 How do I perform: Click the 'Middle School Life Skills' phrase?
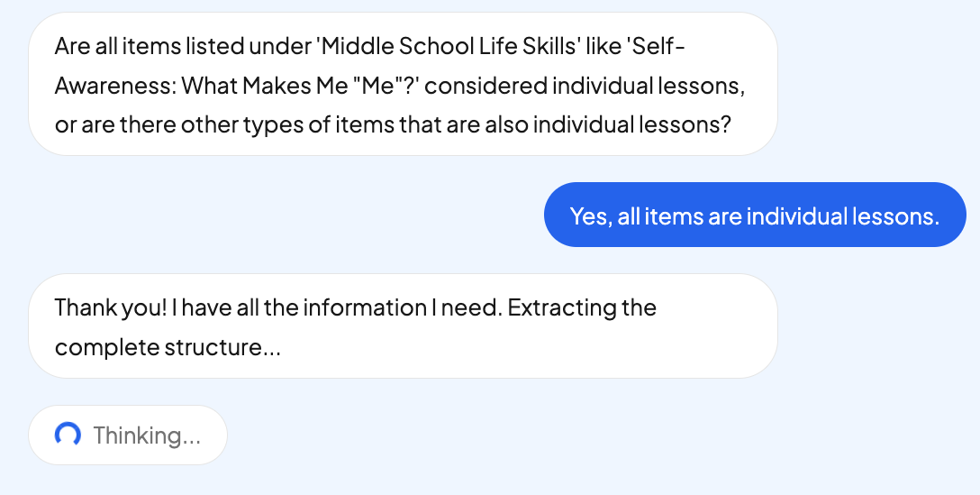coord(449,46)
